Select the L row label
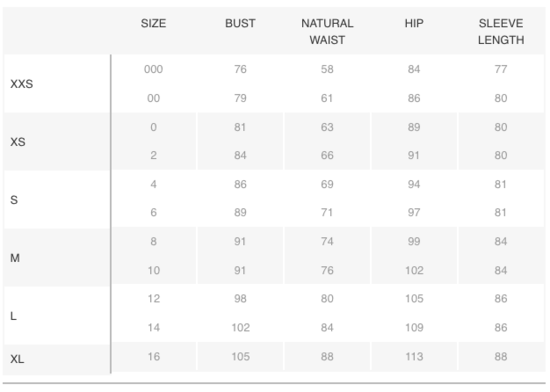 coord(13,316)
